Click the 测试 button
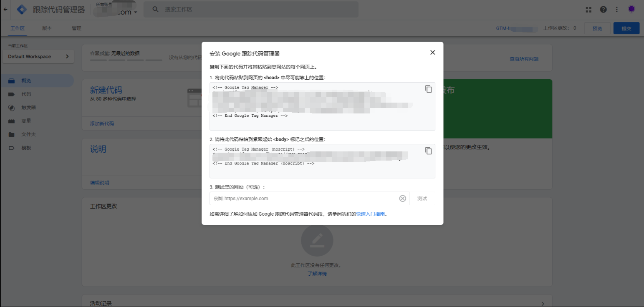This screenshot has height=307, width=644. click(422, 199)
